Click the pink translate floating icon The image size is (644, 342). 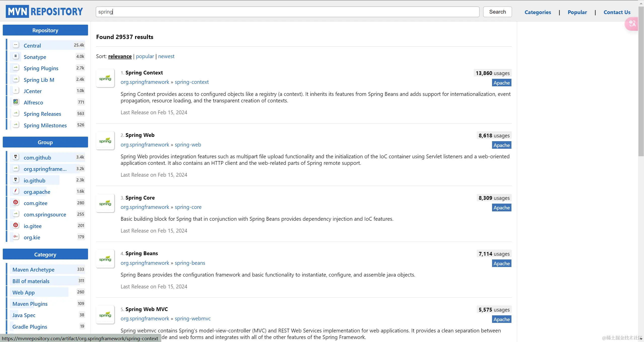[x=632, y=24]
